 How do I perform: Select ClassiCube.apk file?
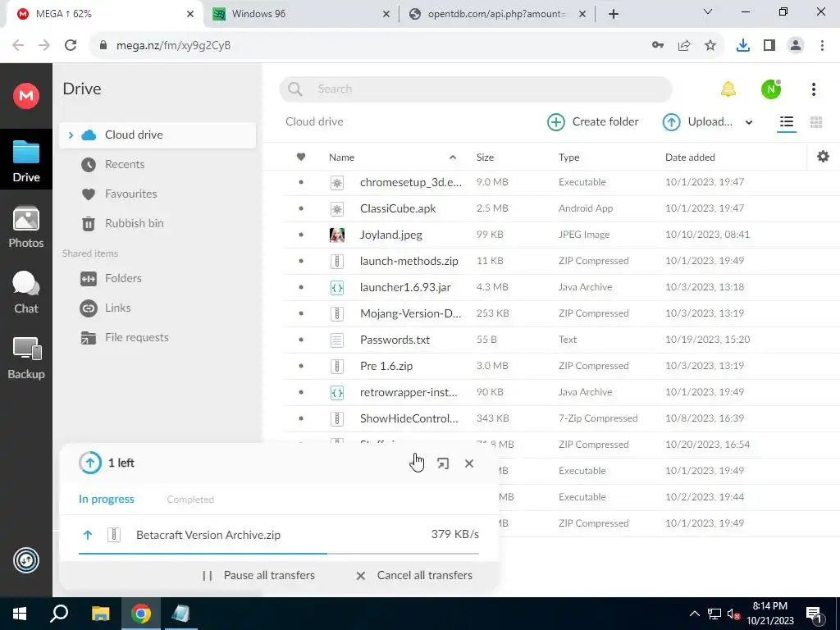click(x=561, y=208)
